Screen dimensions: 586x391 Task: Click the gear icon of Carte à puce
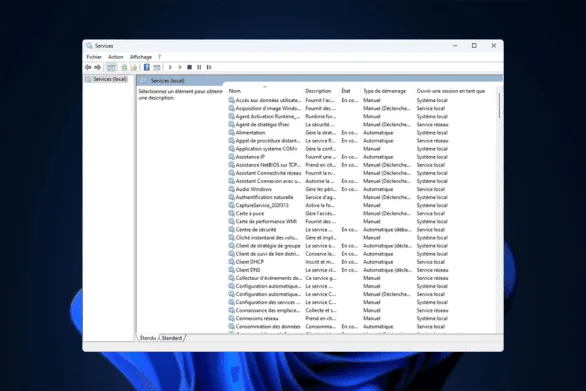point(231,213)
